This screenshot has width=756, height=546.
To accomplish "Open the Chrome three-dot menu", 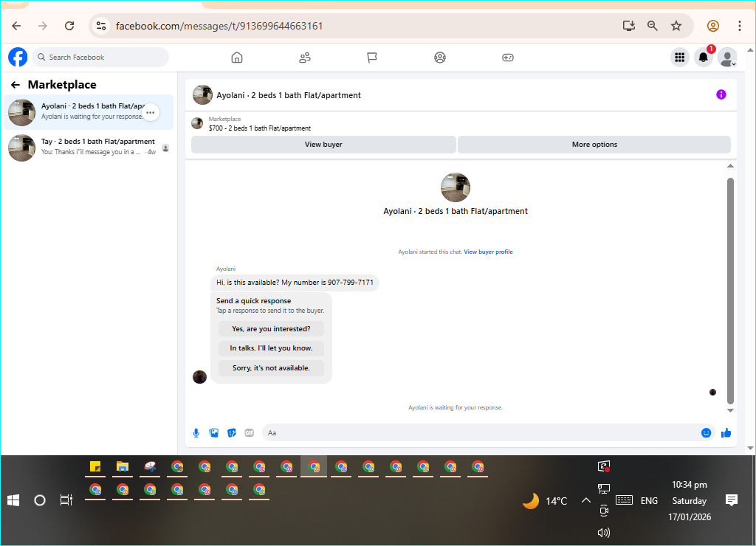I will click(x=740, y=26).
